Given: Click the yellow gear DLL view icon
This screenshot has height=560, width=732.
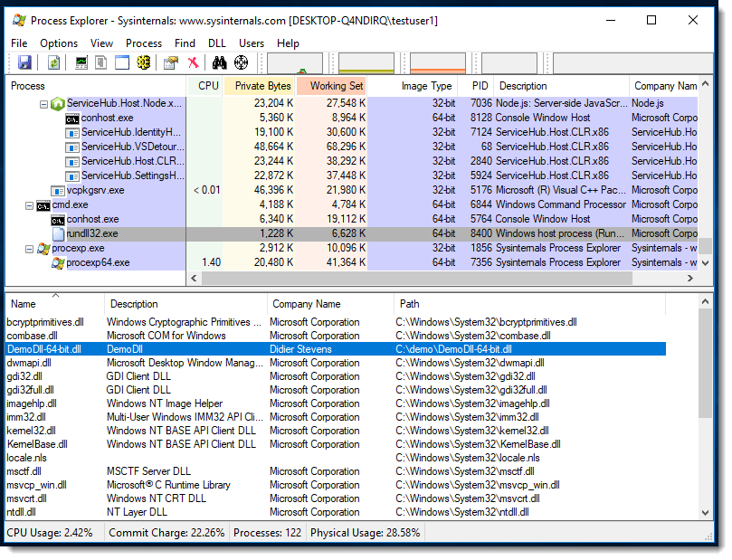Looking at the screenshot, I should coord(143,62).
